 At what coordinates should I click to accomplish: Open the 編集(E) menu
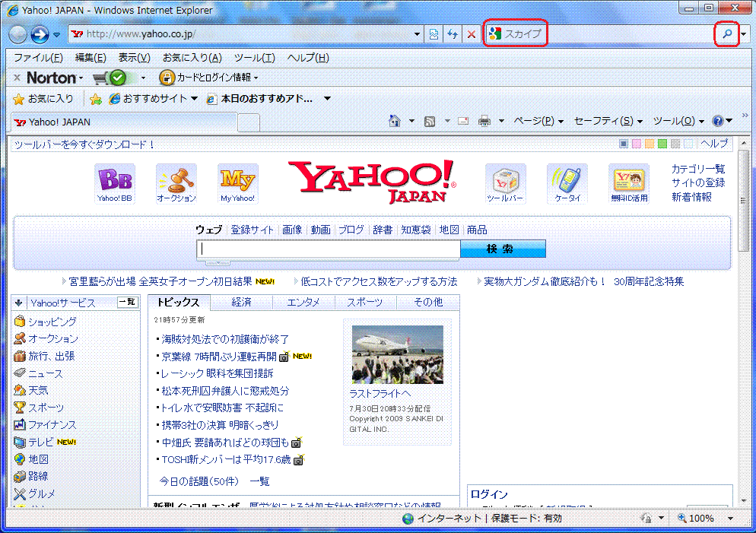click(x=91, y=58)
